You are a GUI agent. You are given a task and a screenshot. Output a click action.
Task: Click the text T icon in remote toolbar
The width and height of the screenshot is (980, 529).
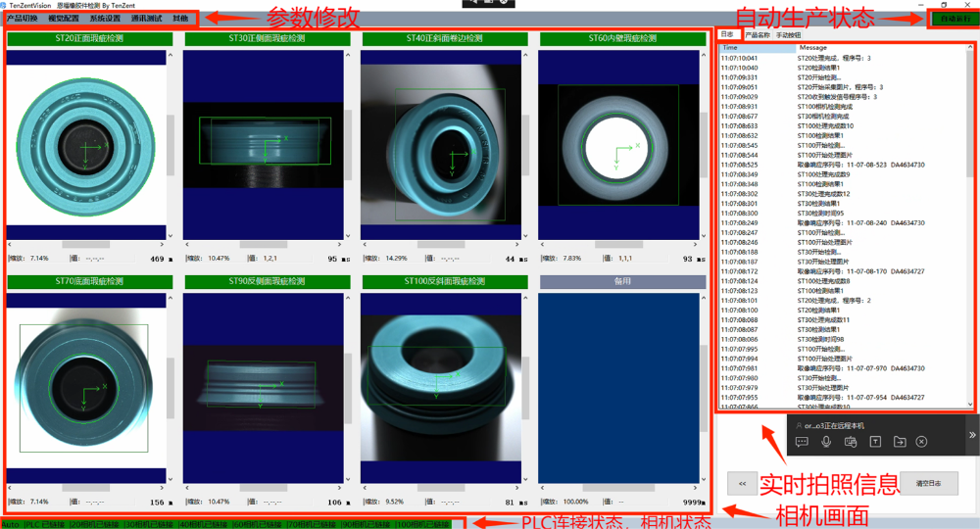click(x=875, y=442)
